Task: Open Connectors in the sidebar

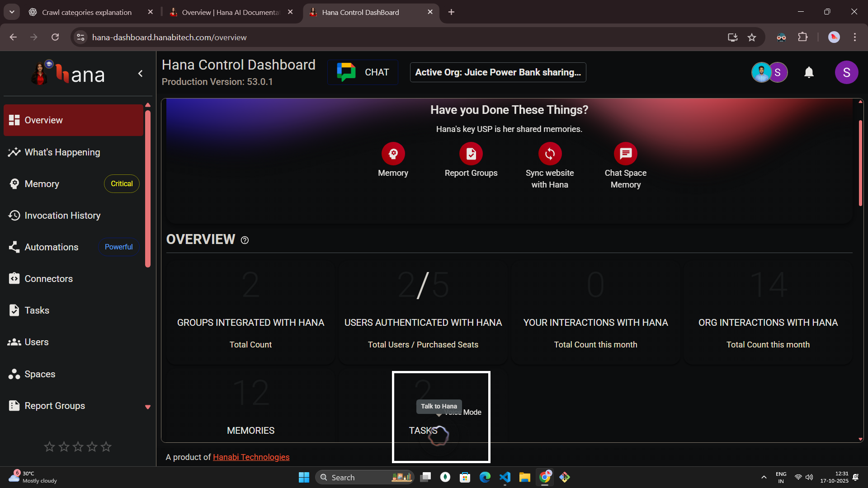Action: point(48,279)
